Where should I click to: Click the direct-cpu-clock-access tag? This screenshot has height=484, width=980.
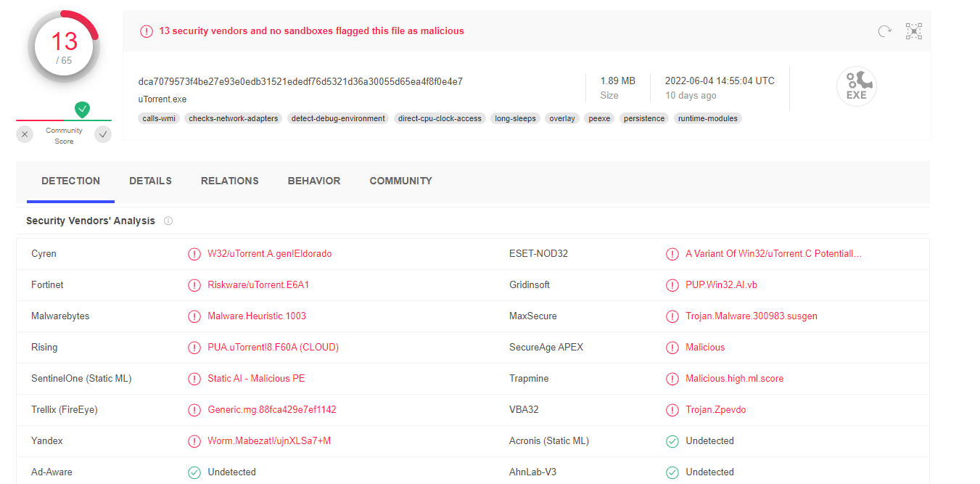440,118
